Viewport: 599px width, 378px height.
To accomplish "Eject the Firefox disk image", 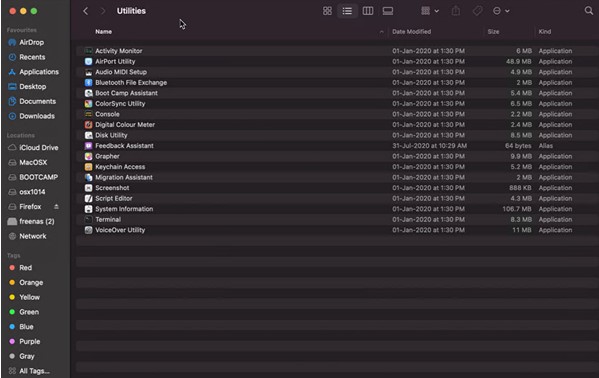I will tap(56, 206).
